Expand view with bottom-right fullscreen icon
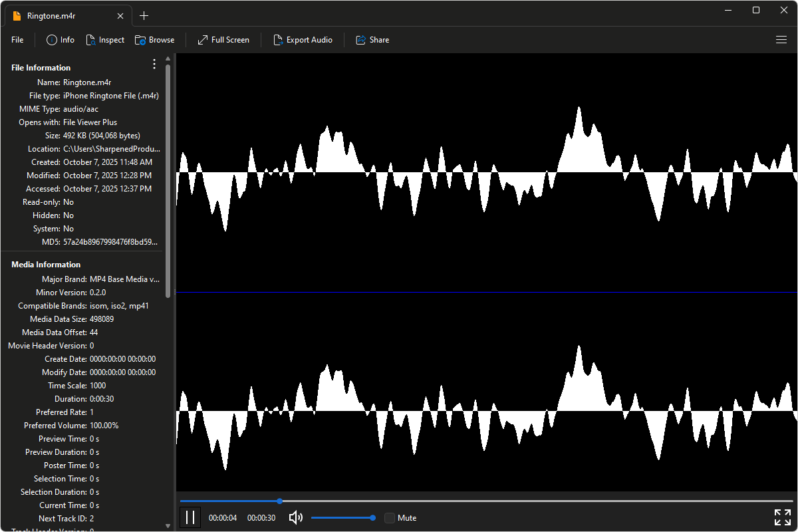The width and height of the screenshot is (798, 532). 782,517
